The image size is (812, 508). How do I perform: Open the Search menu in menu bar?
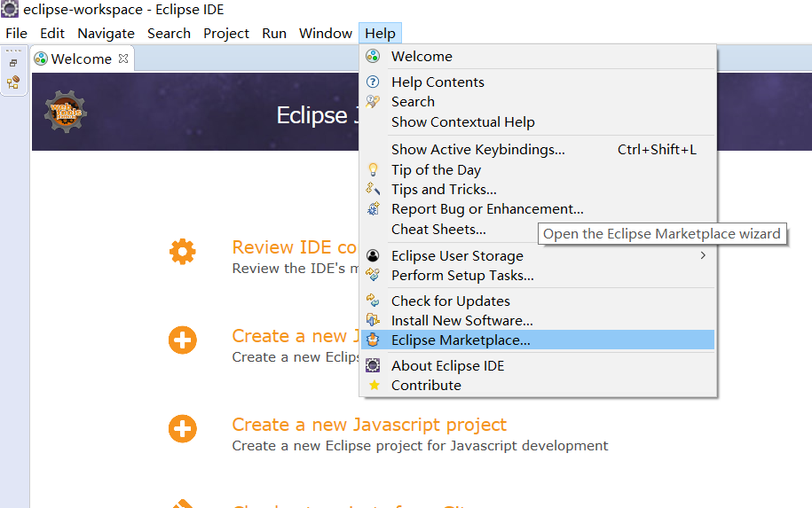pos(169,33)
